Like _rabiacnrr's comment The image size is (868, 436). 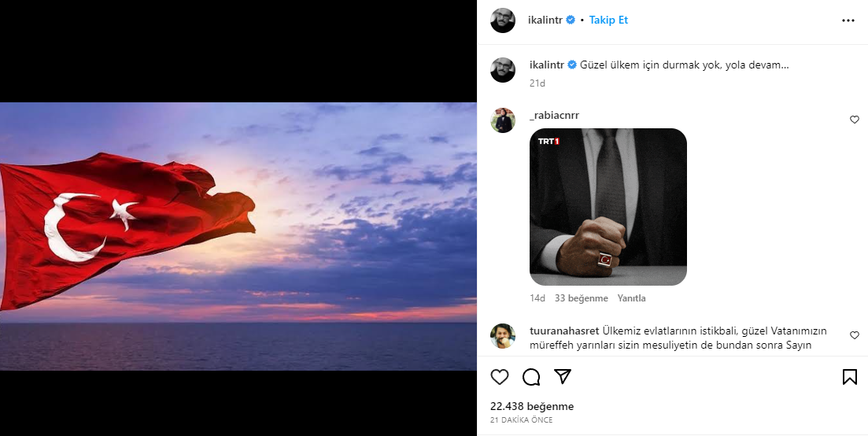855,120
